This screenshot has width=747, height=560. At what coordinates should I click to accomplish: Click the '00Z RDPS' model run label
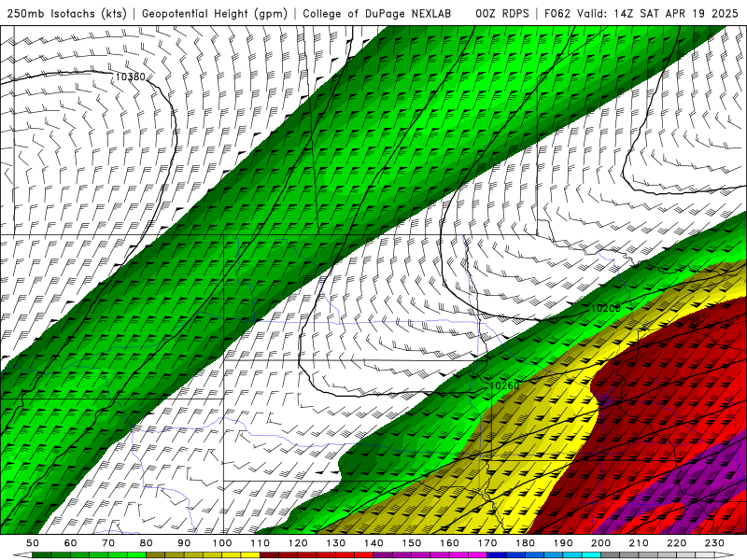502,13
